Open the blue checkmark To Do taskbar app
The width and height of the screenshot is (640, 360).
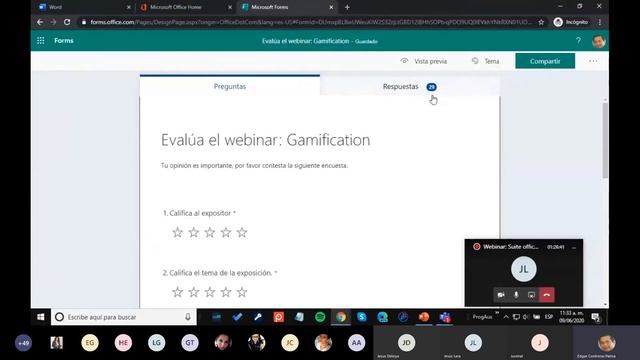[x=237, y=317]
